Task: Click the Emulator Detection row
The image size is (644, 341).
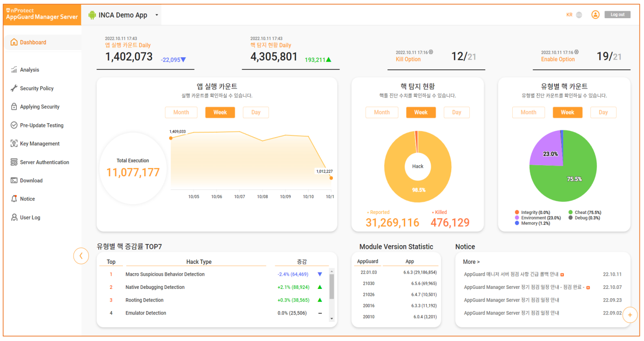Action: click(x=214, y=313)
